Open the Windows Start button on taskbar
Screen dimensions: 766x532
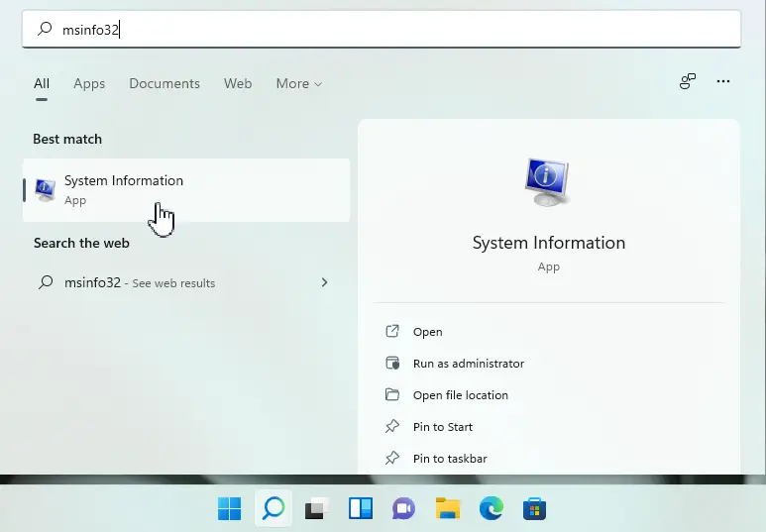229,509
